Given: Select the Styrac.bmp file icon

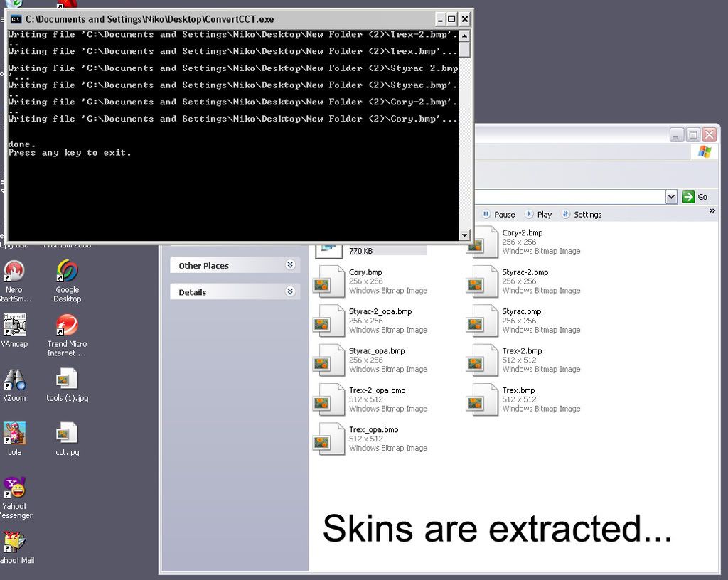Looking at the screenshot, I should tap(483, 321).
